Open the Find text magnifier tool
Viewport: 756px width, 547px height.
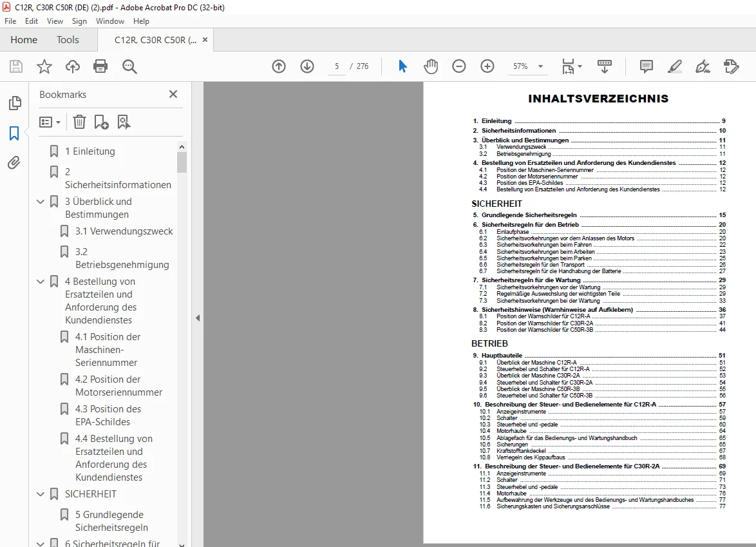click(x=129, y=66)
